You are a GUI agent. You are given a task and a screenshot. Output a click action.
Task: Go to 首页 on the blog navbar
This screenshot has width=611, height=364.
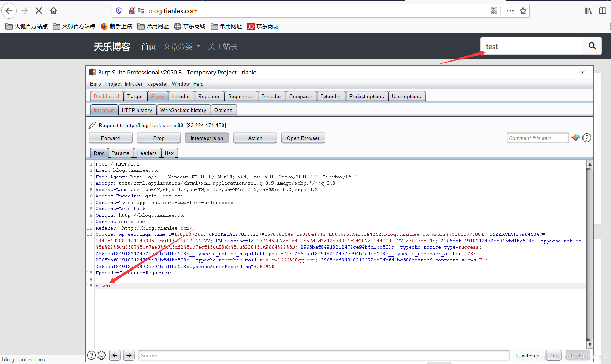pos(149,47)
